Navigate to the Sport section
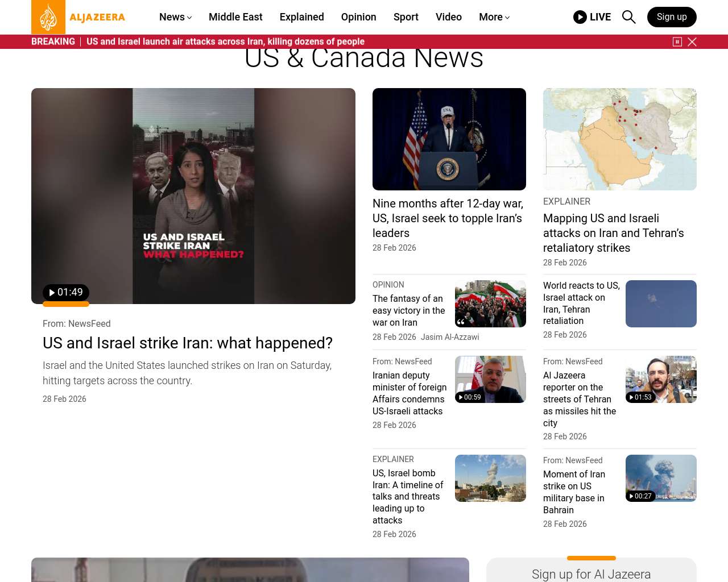 point(406,17)
